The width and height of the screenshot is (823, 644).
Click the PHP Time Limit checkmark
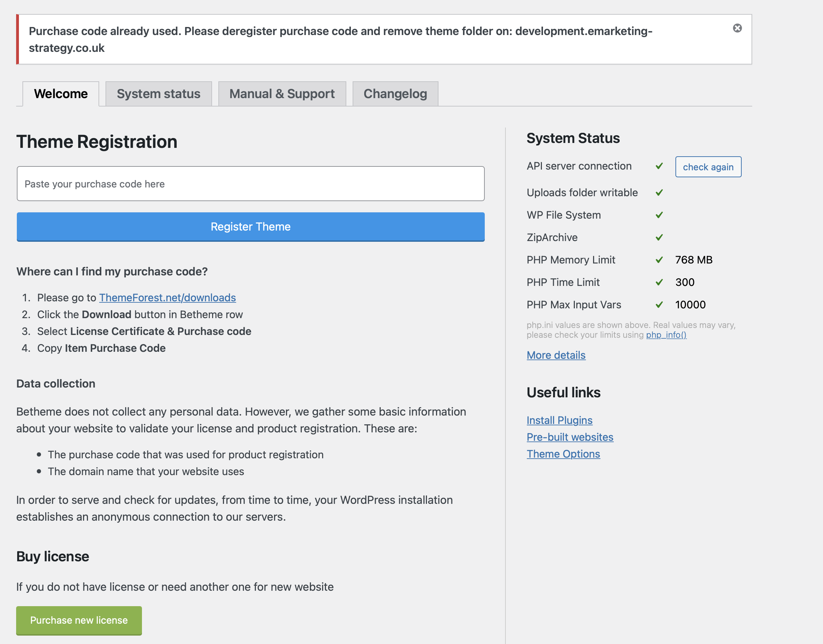point(659,282)
